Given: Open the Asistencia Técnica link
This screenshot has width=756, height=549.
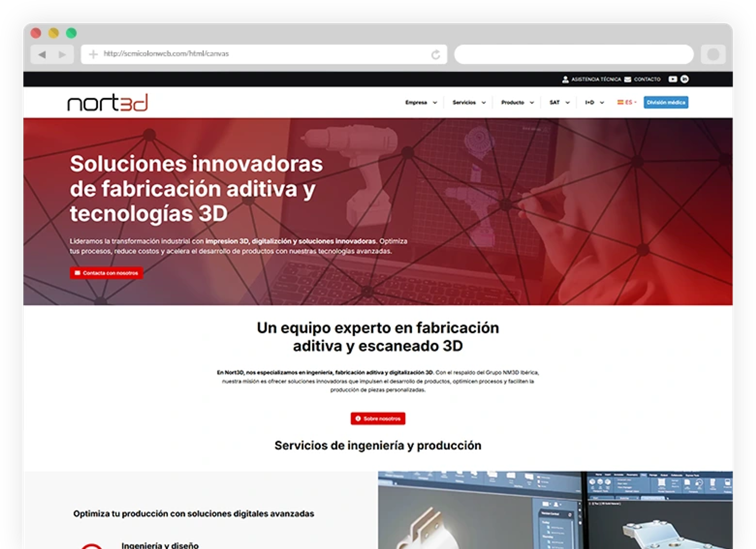Looking at the screenshot, I should (x=596, y=79).
